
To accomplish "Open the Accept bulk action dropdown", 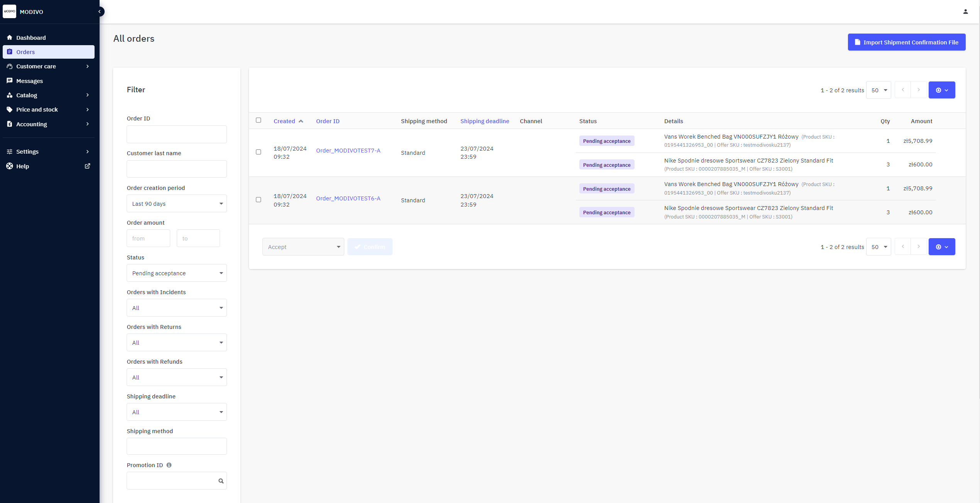I will (x=303, y=247).
